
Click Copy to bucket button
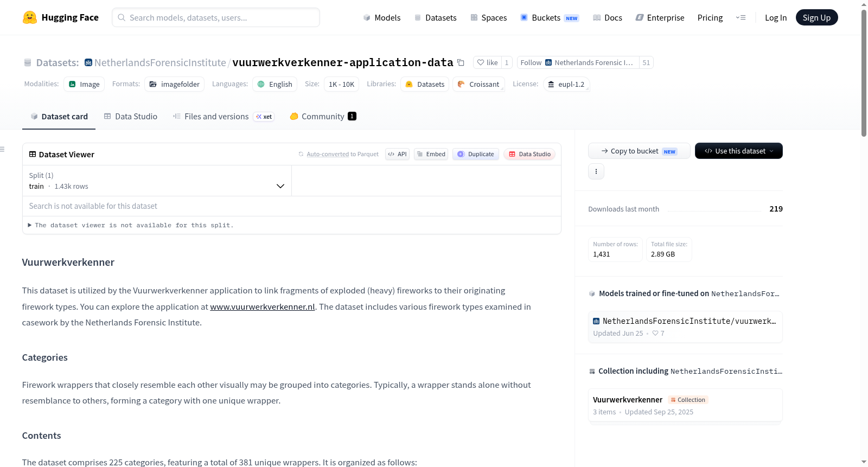point(639,151)
